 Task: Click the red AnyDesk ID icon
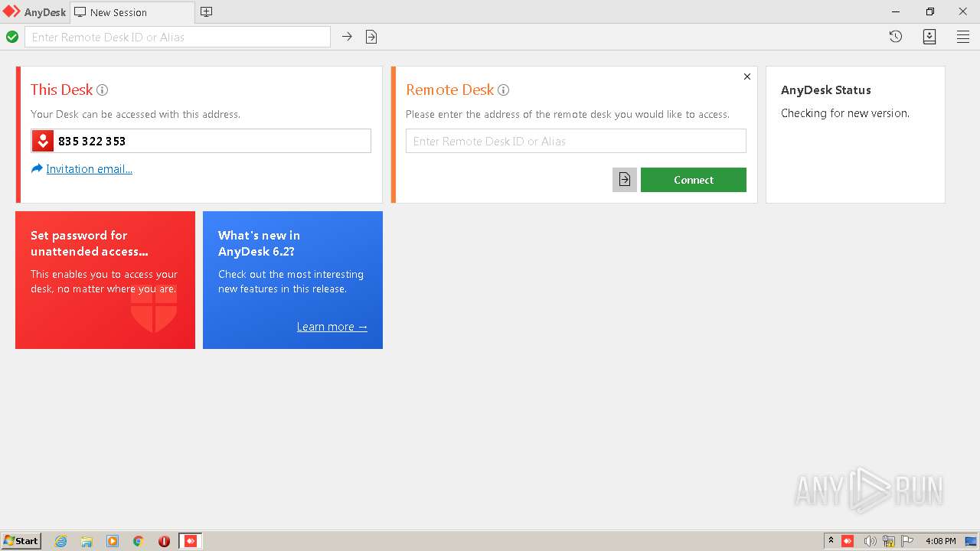click(43, 141)
